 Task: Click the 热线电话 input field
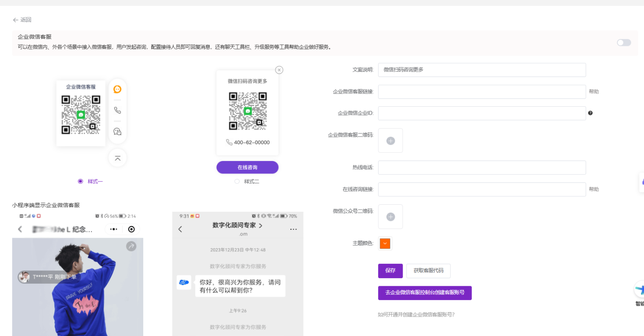click(x=482, y=168)
